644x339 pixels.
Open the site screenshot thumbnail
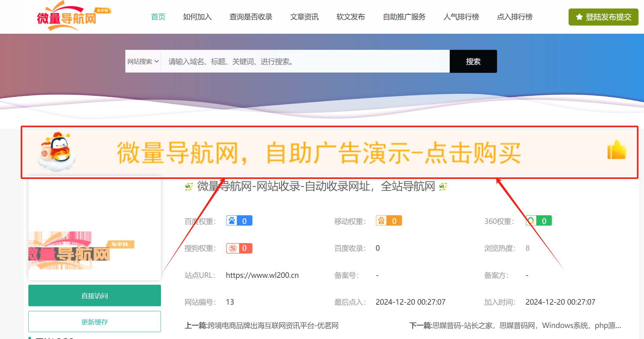point(95,229)
